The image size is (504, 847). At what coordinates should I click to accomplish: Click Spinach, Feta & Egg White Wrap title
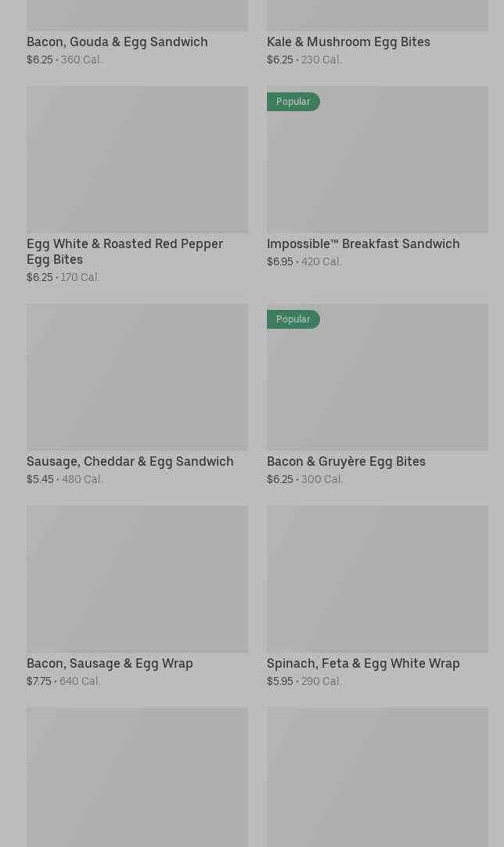pos(363,663)
